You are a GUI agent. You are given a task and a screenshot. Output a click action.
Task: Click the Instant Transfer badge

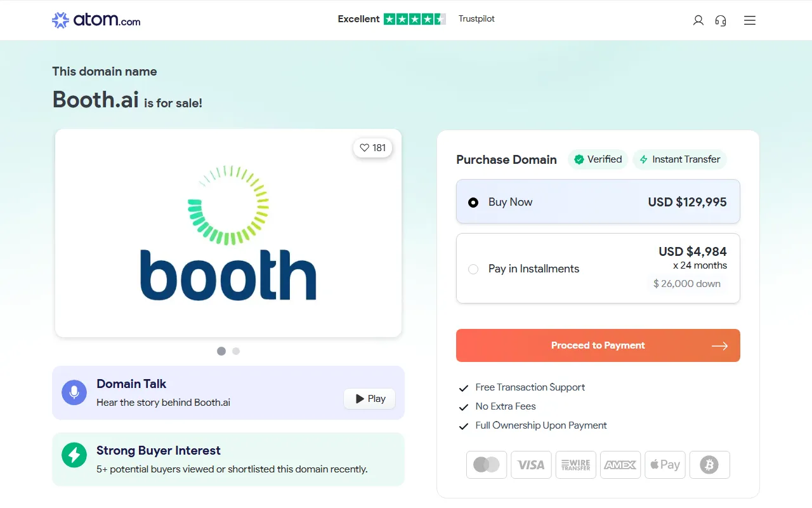point(679,159)
